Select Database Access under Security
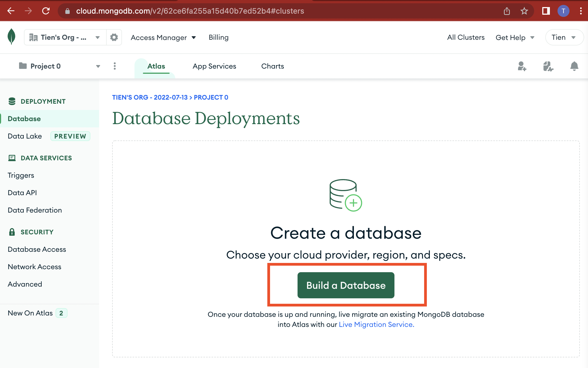The width and height of the screenshot is (588, 368). (x=37, y=249)
